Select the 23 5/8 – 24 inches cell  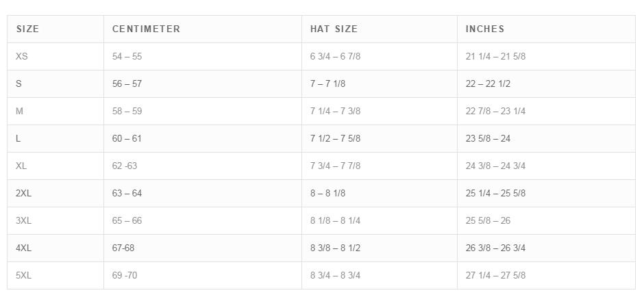click(488, 138)
